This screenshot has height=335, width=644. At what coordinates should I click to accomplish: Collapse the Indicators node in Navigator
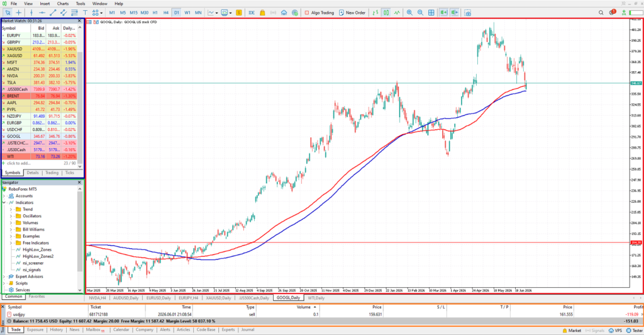point(4,203)
